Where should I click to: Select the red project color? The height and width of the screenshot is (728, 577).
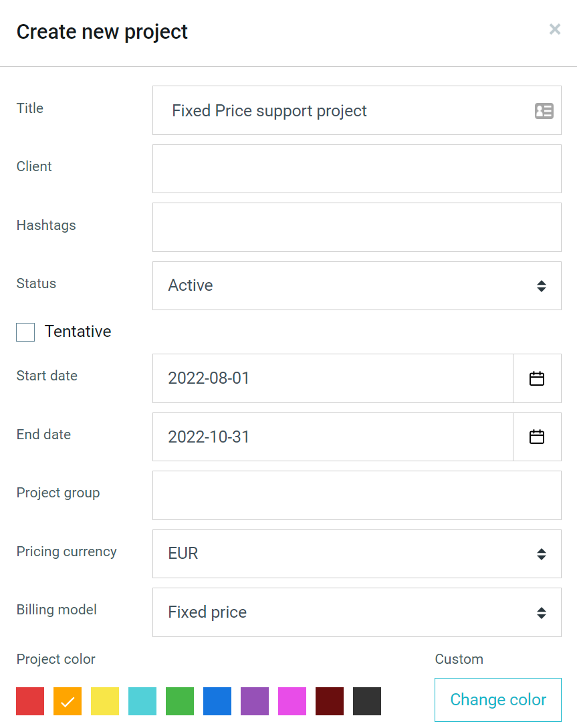(30, 701)
